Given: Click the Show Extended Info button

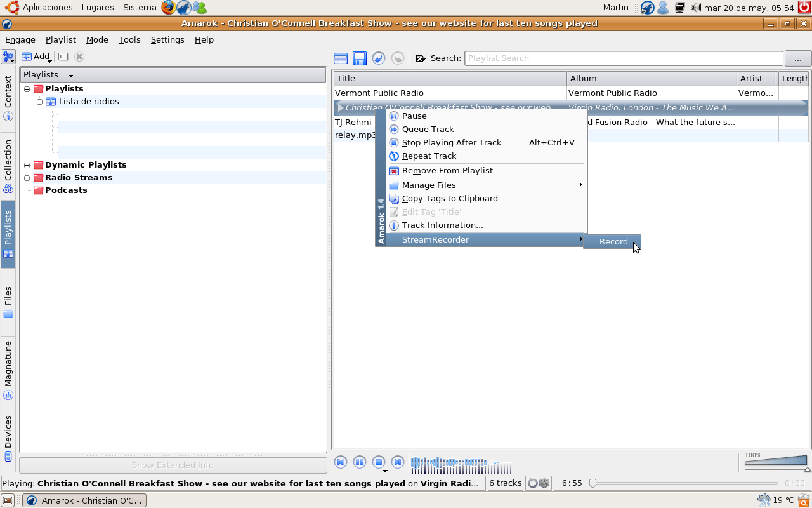Looking at the screenshot, I should coord(173,465).
